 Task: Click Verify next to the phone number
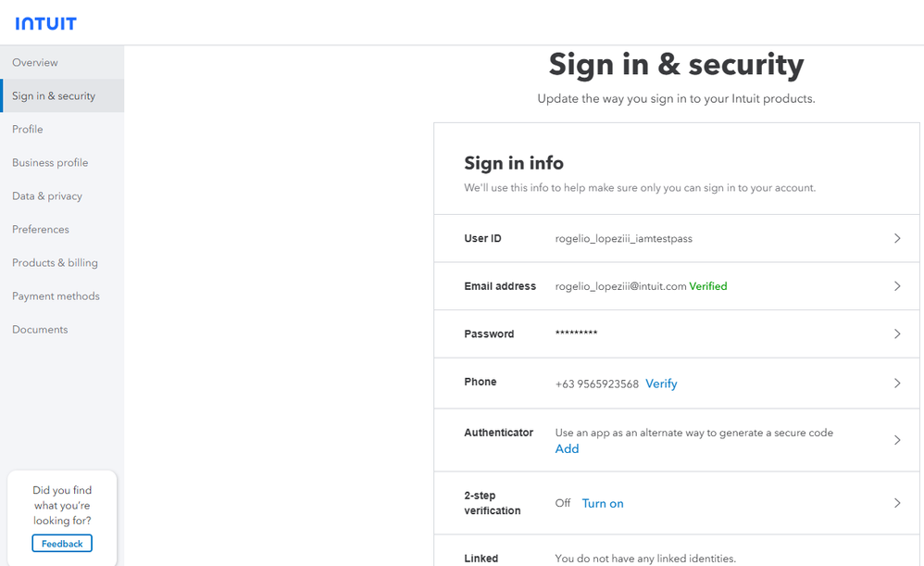point(661,383)
